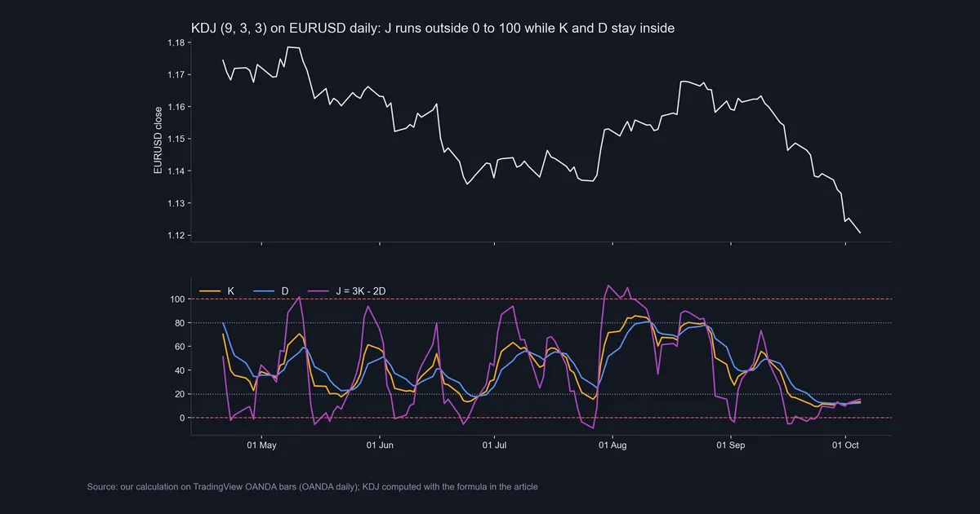The height and width of the screenshot is (514, 980).
Task: Click the 80 tick on the KDJ axis
Action: pyautogui.click(x=180, y=323)
